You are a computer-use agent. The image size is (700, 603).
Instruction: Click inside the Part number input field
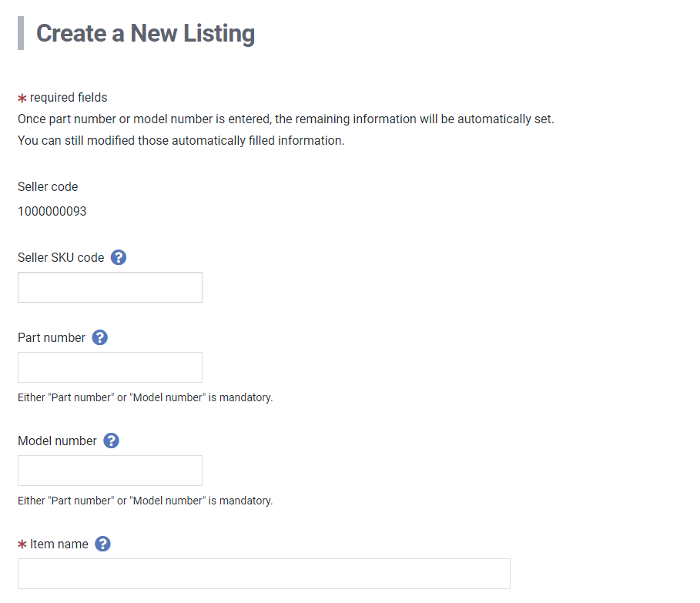[110, 367]
